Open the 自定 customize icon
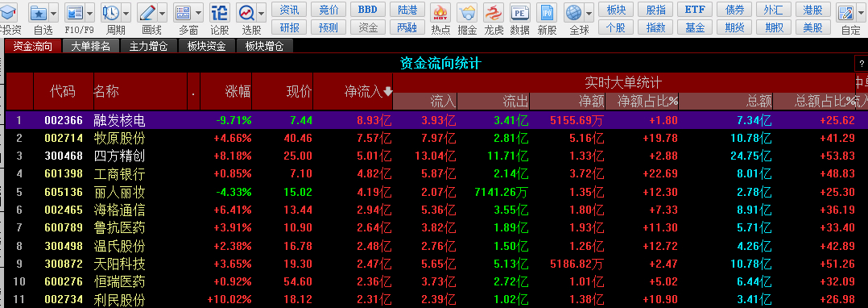The height and width of the screenshot is (308, 868). [x=845, y=12]
